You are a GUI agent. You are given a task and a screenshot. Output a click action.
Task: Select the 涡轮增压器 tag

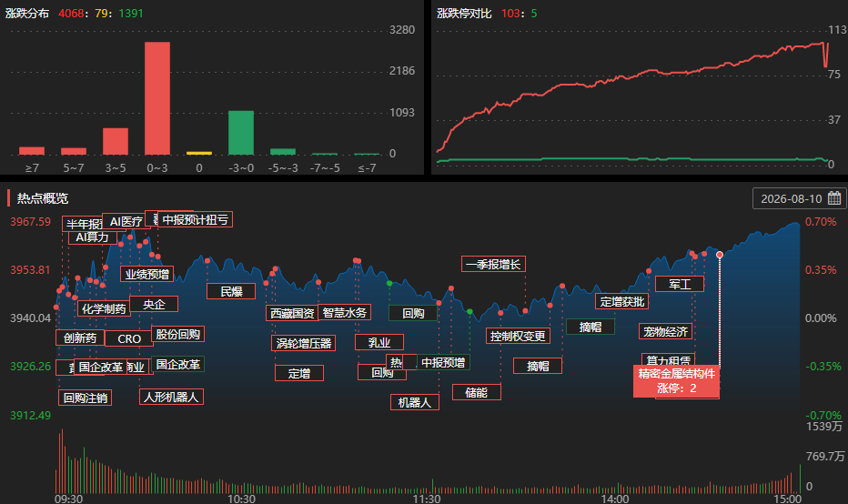pos(303,343)
